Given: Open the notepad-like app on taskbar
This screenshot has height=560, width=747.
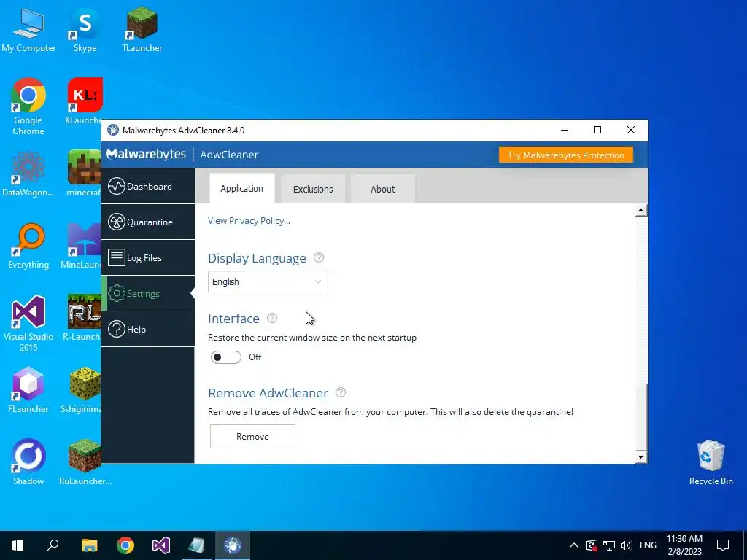Looking at the screenshot, I should click(197, 545).
